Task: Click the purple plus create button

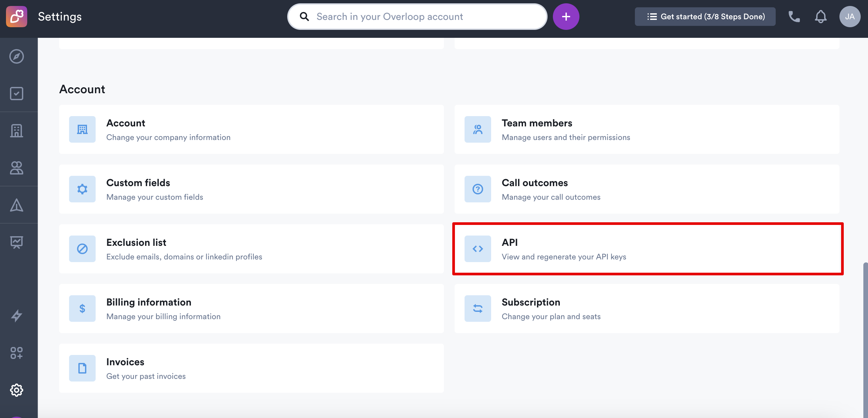Action: (566, 17)
